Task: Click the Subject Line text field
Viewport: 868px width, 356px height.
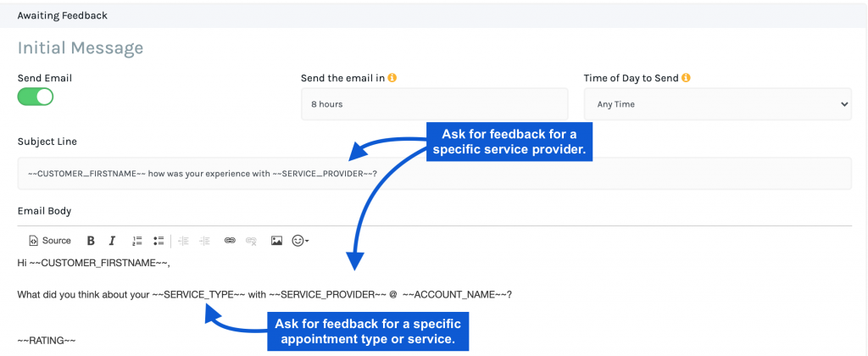Action: (435, 173)
